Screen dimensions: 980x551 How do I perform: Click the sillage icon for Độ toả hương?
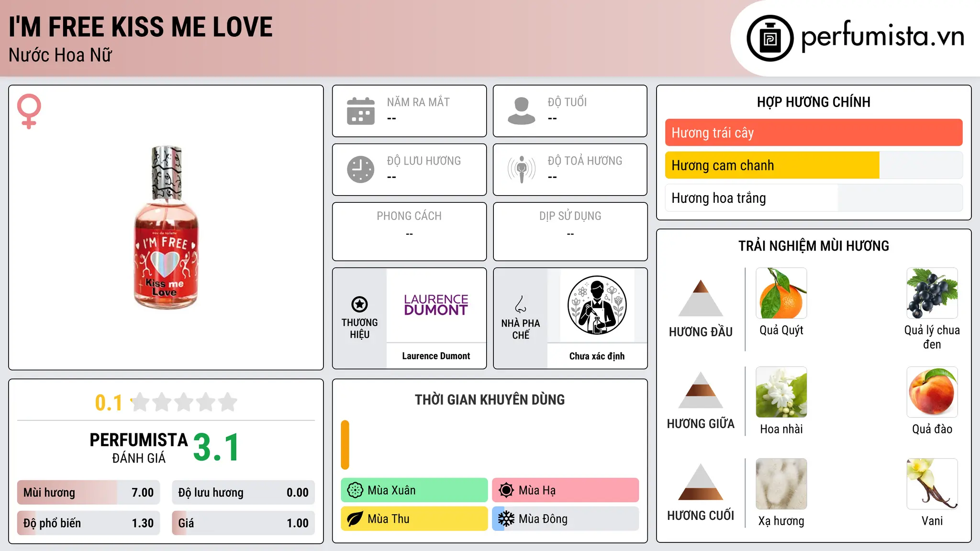pos(522,169)
